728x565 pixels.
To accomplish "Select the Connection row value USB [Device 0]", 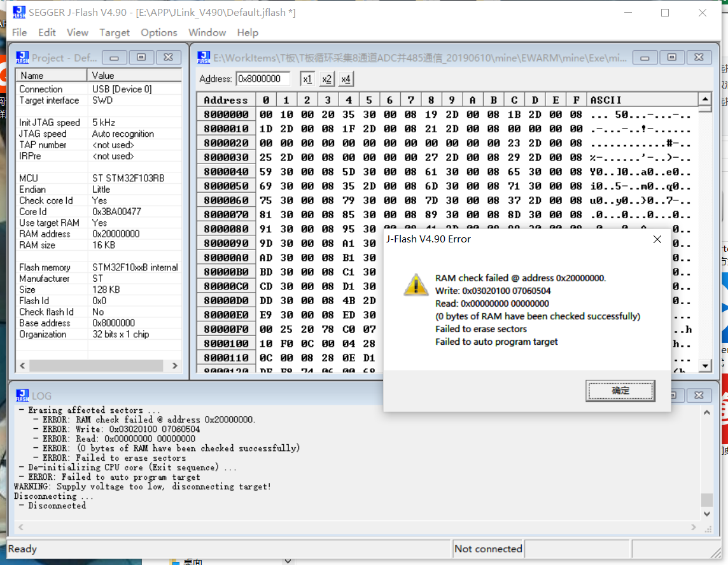I will [x=122, y=89].
